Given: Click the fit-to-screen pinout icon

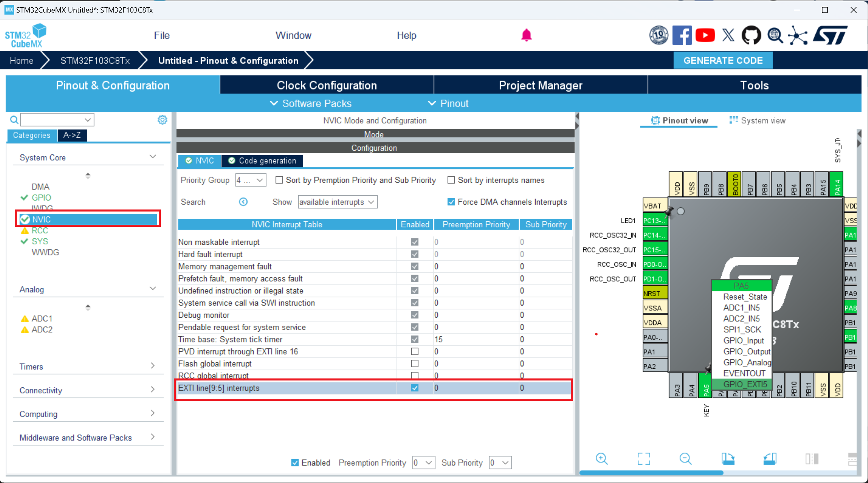Looking at the screenshot, I should pos(644,459).
